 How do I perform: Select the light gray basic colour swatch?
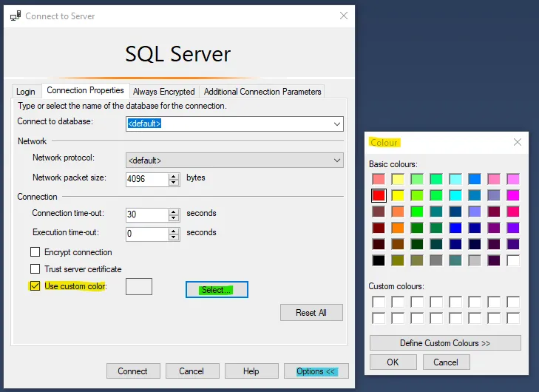[x=475, y=260]
